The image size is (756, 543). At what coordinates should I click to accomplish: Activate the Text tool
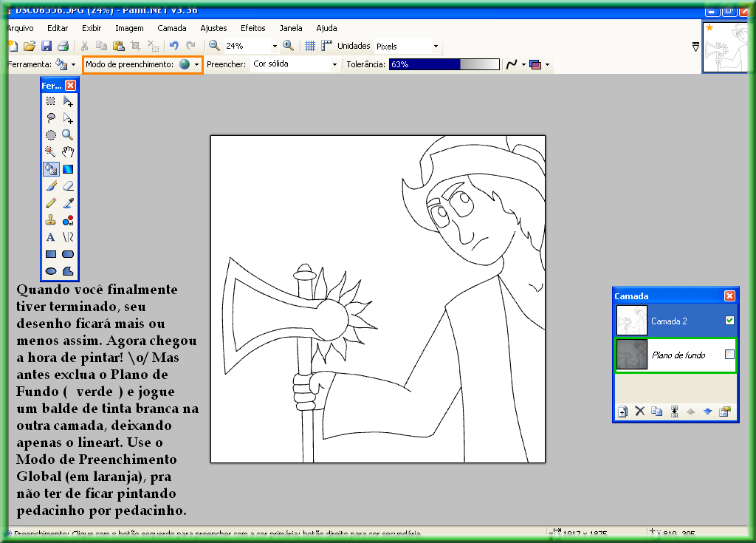(x=51, y=237)
